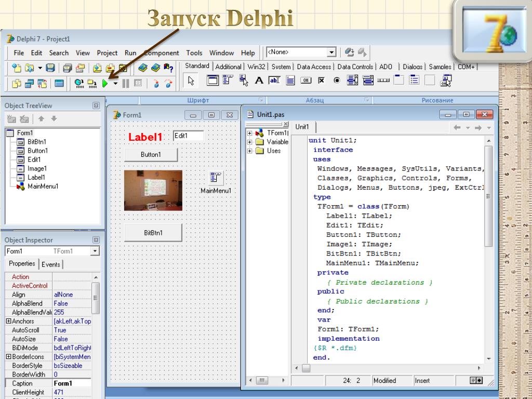Expand the Uses folder in Code Explorer
Viewport: 532px width, 399px height.
[x=250, y=151]
